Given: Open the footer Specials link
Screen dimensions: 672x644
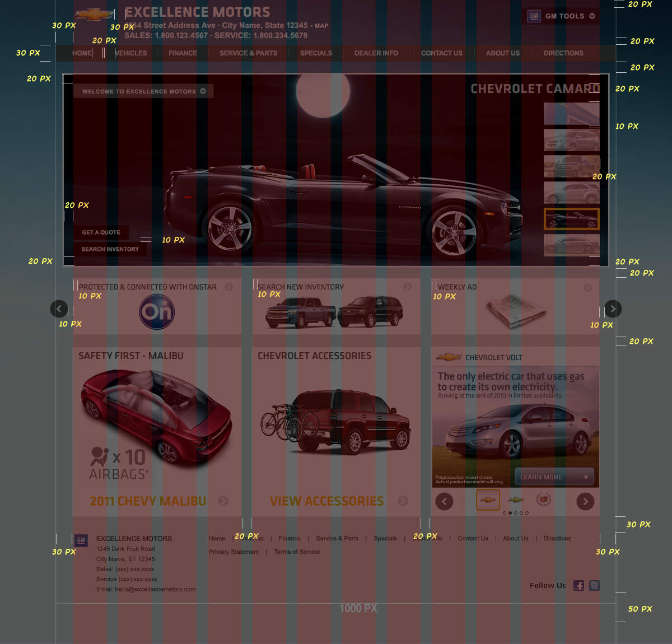Looking at the screenshot, I should coord(385,538).
